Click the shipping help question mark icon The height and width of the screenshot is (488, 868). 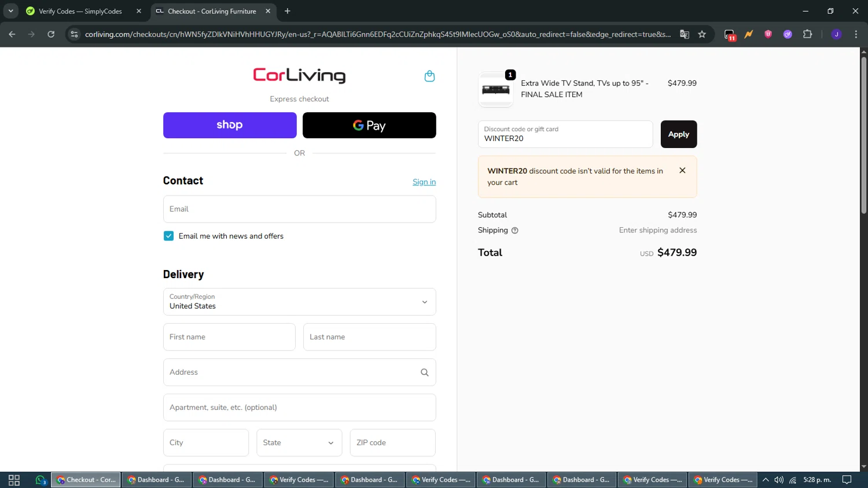tap(514, 230)
